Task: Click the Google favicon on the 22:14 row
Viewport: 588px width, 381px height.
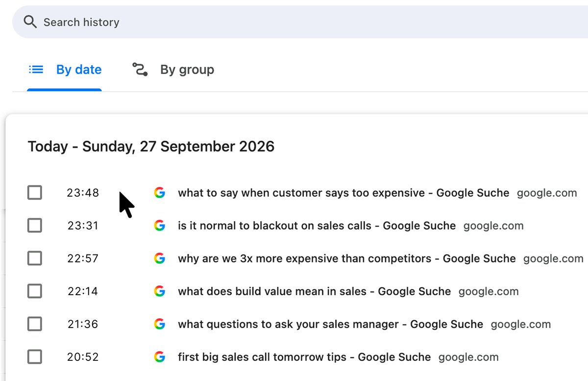Action: click(x=159, y=291)
